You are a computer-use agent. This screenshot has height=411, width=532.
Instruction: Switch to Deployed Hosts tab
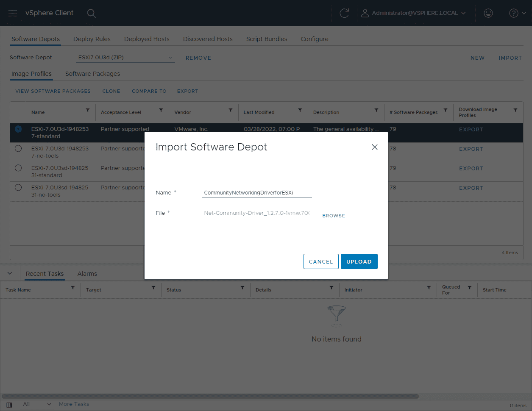147,39
